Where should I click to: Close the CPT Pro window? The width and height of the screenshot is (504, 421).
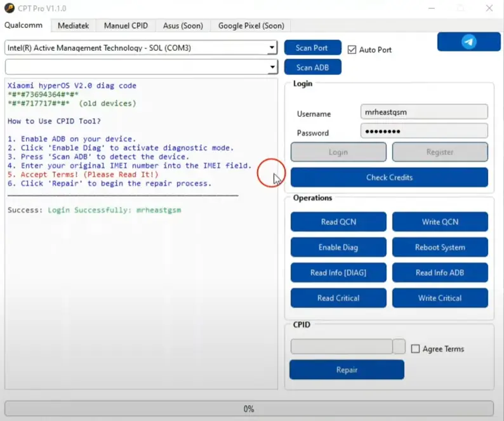click(x=489, y=8)
